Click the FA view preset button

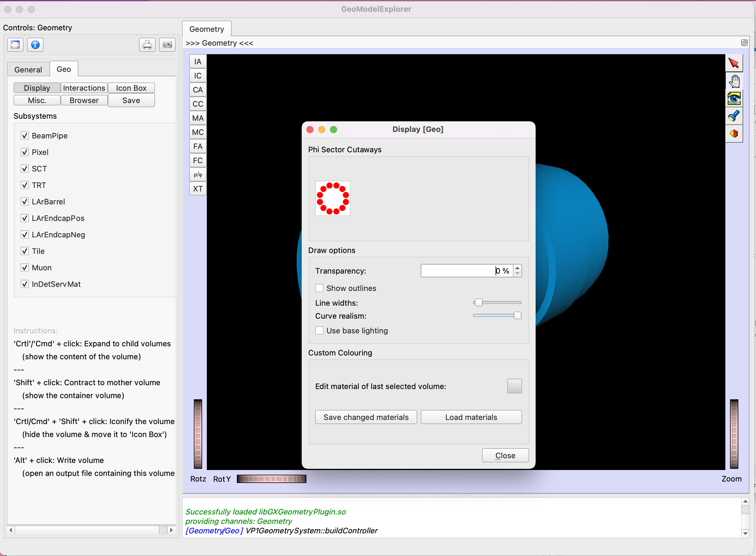coord(198,146)
